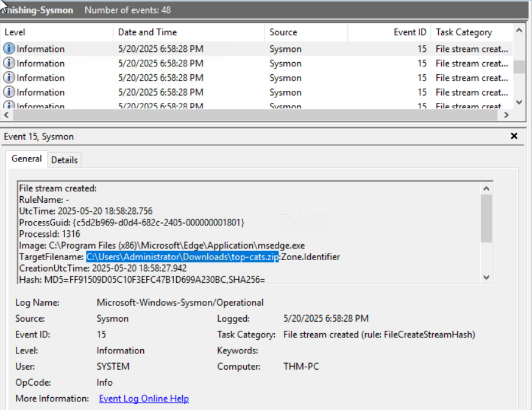Select the General tab
Screen dimensions: 532x410
27,159
